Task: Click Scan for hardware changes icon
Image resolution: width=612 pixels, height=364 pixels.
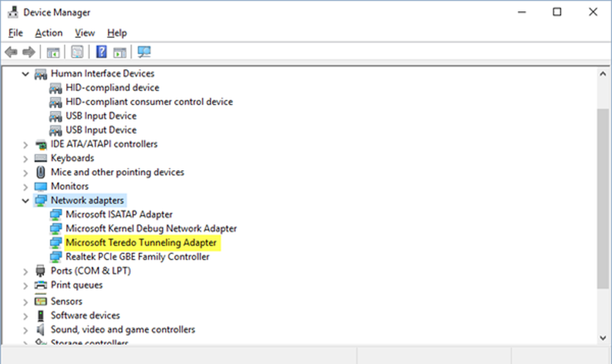Action: 144,52
